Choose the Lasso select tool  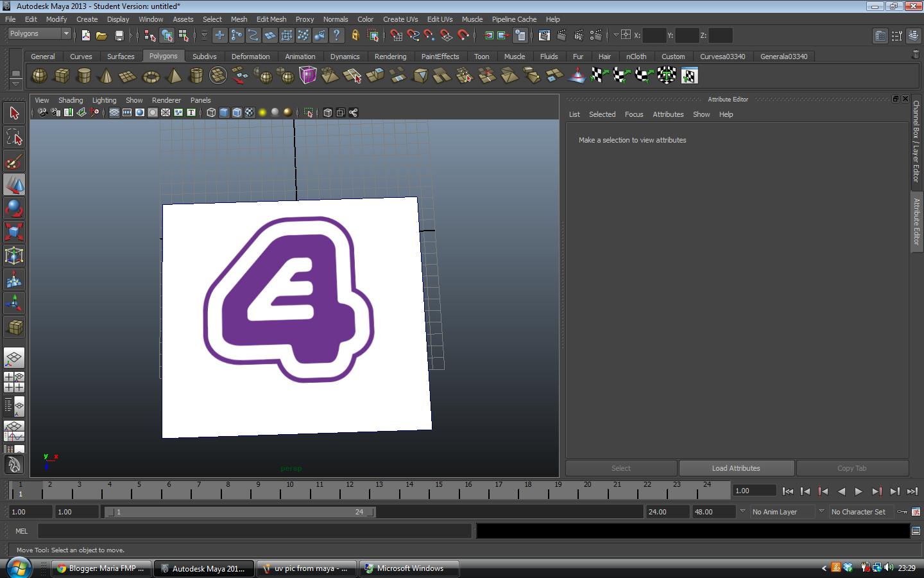[x=14, y=137]
